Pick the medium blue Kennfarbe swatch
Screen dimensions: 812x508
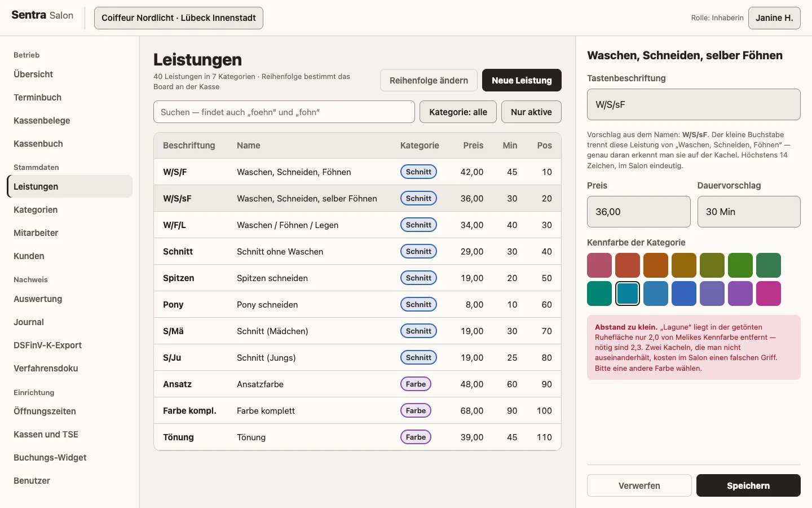[x=656, y=294]
